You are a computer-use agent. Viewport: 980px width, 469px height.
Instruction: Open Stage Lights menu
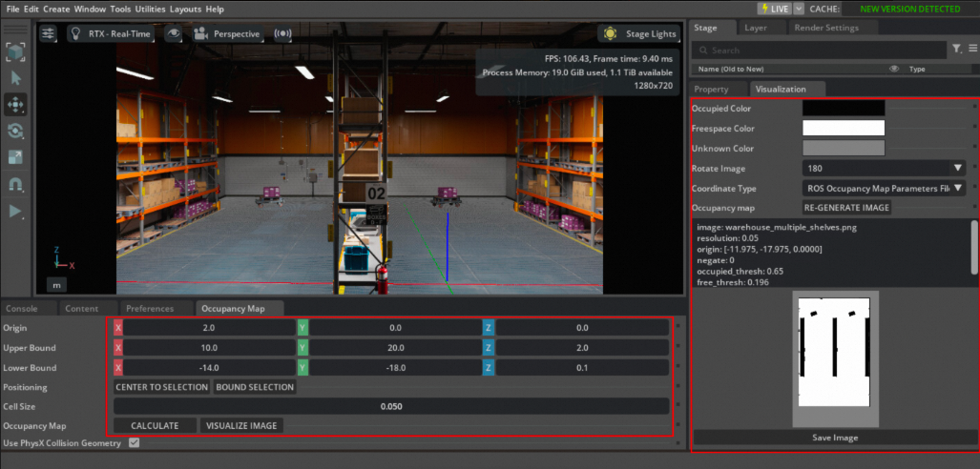tap(639, 33)
